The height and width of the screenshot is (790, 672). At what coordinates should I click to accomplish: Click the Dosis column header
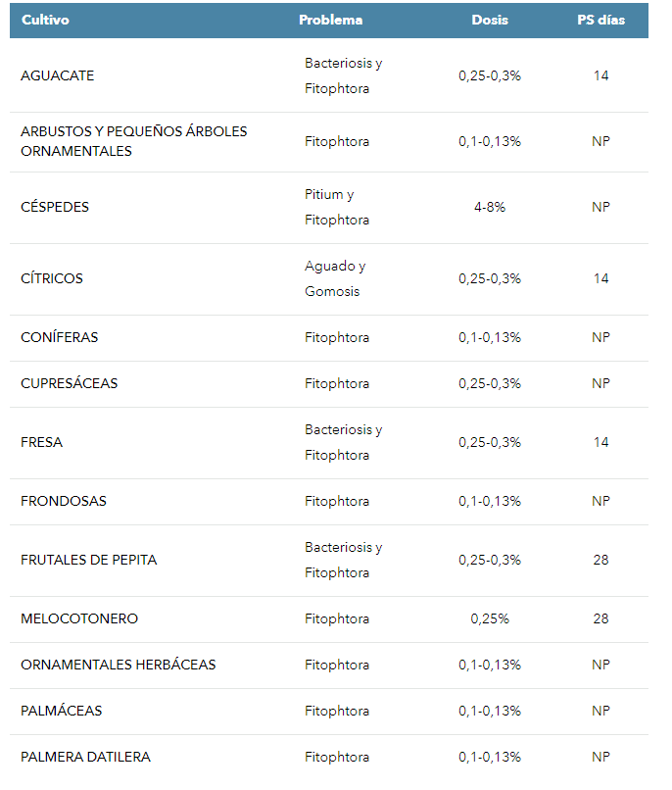coord(490,21)
